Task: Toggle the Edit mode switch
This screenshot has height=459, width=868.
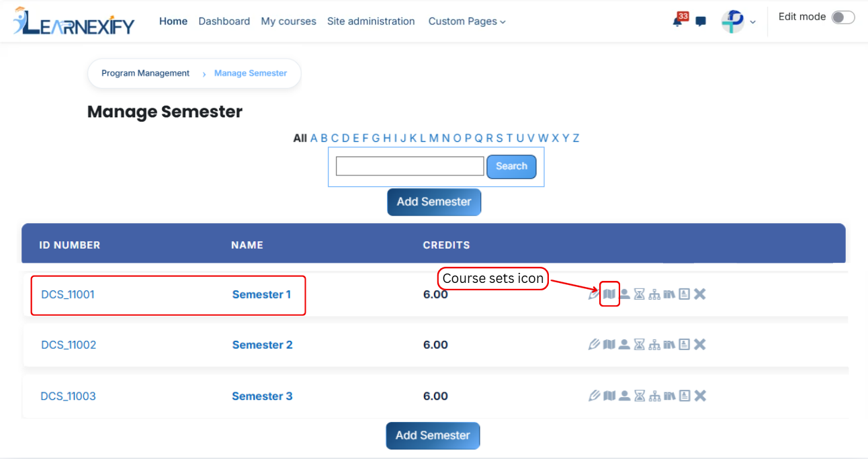Action: (x=843, y=17)
